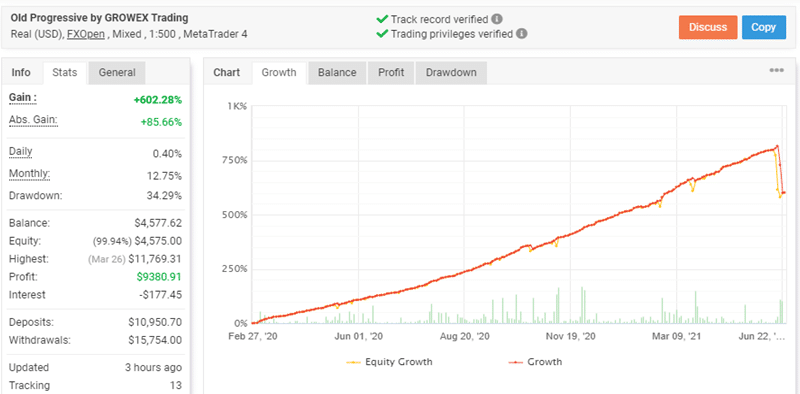
Task: Click the $11,769.31 highest value
Action: (x=155, y=259)
